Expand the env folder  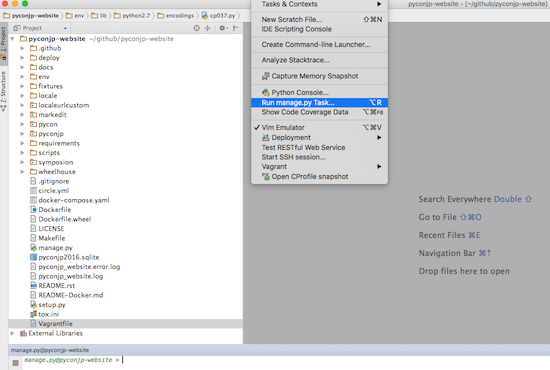pyautogui.click(x=22, y=77)
